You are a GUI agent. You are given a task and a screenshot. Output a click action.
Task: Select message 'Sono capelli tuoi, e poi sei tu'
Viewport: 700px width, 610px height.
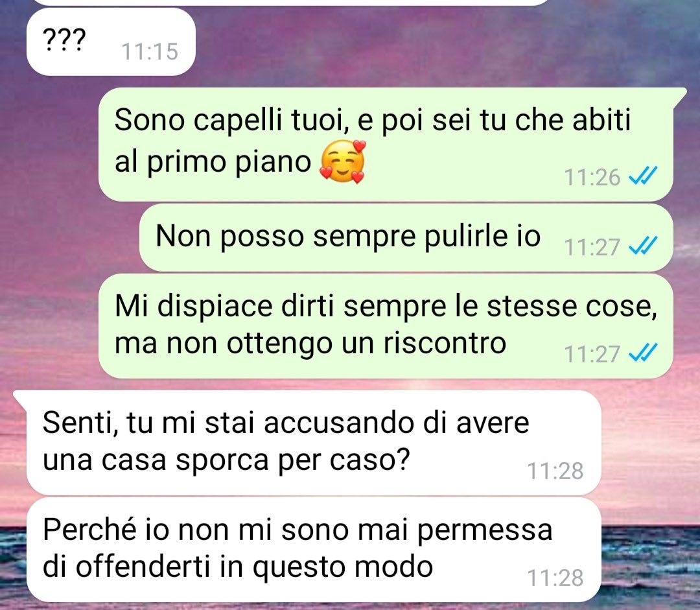pyautogui.click(x=386, y=145)
